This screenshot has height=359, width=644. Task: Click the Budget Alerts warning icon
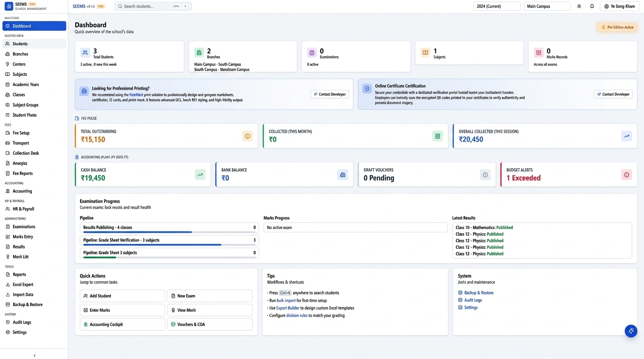[x=626, y=175]
